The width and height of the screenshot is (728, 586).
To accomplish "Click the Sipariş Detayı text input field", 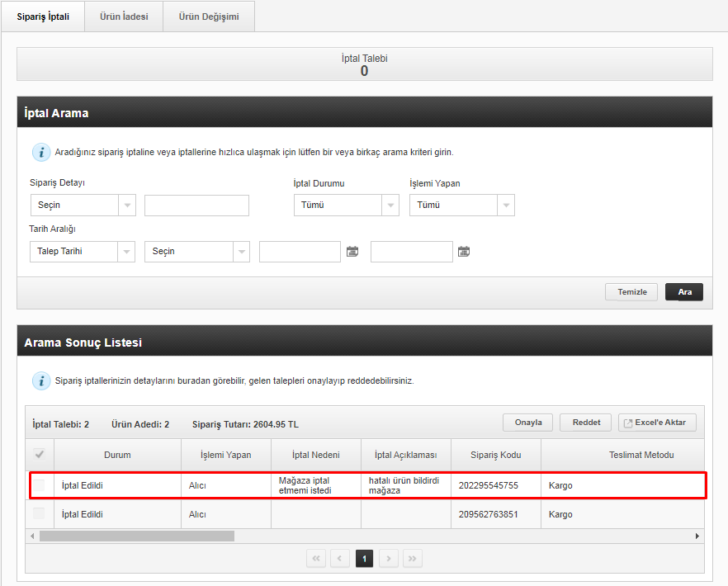I will [196, 206].
